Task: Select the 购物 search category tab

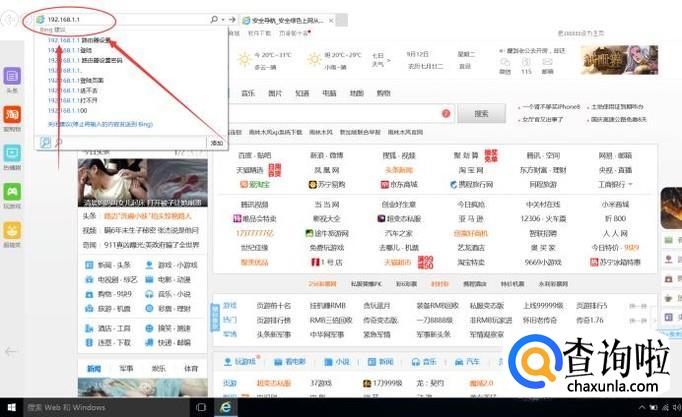Action: coord(383,93)
